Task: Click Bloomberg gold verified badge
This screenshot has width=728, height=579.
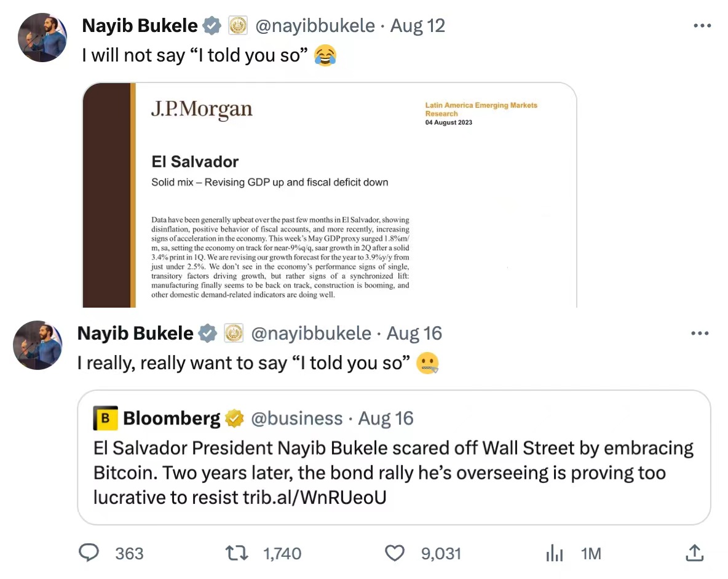Action: 234,418
